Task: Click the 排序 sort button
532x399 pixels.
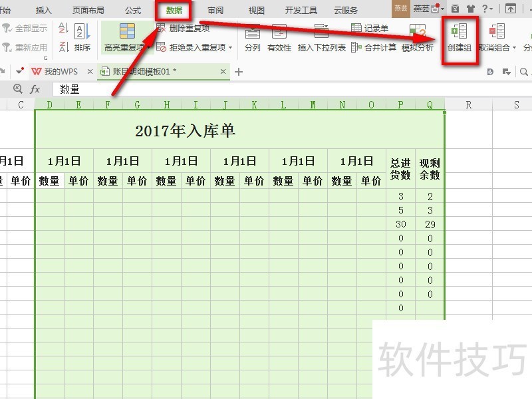Action: click(82, 37)
